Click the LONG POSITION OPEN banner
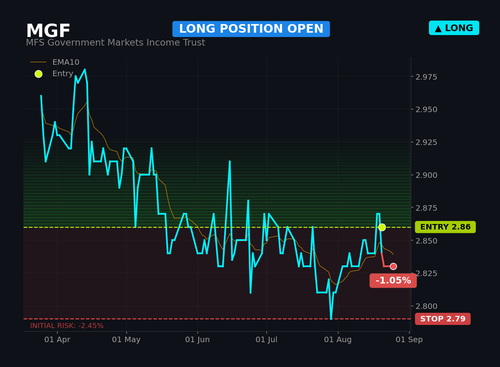500x367 pixels. [251, 29]
